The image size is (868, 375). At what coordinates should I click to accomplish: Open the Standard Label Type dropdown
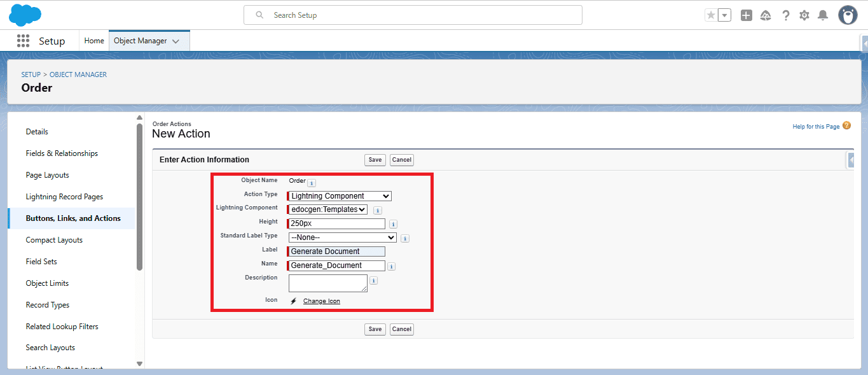pyautogui.click(x=342, y=237)
